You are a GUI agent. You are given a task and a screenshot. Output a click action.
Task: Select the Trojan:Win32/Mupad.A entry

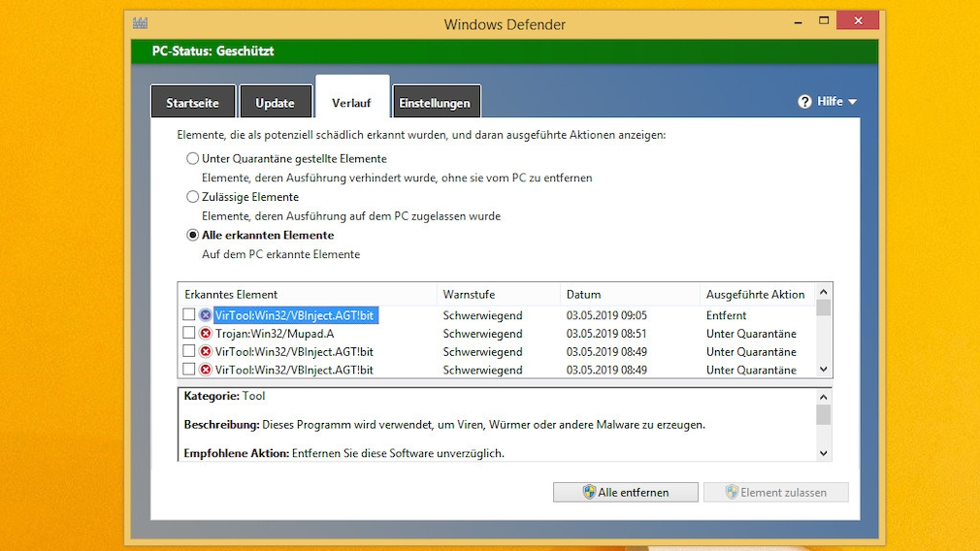(x=275, y=334)
